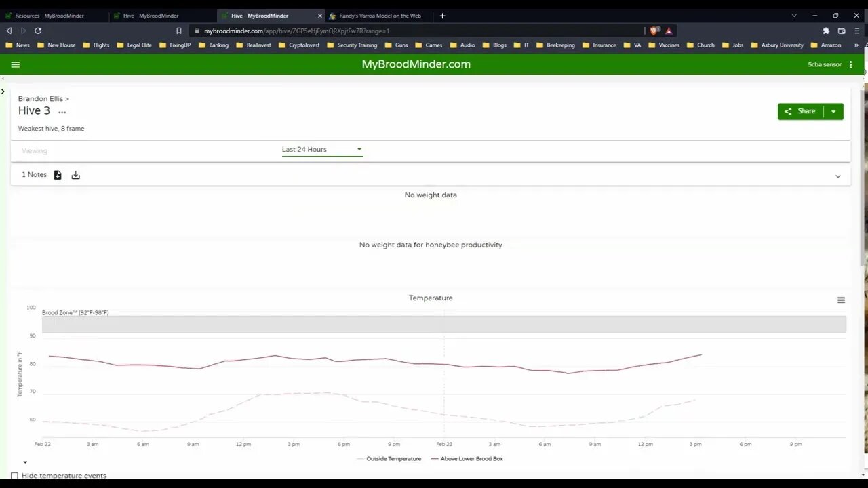Click the browser forward arrow

(23, 30)
